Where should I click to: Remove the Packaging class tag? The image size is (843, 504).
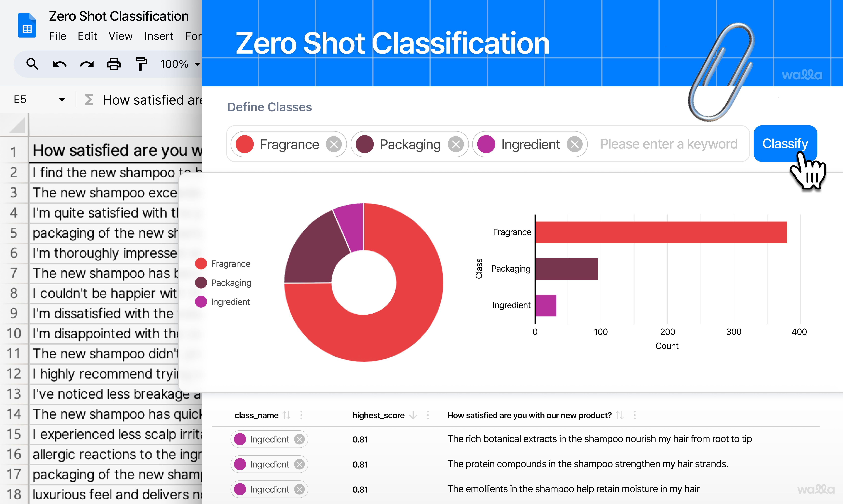(456, 144)
